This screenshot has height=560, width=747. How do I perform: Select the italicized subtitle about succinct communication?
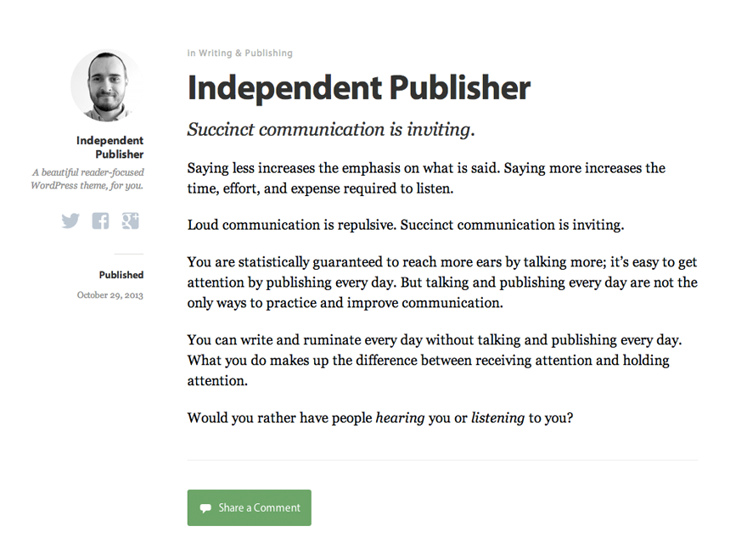(330, 129)
